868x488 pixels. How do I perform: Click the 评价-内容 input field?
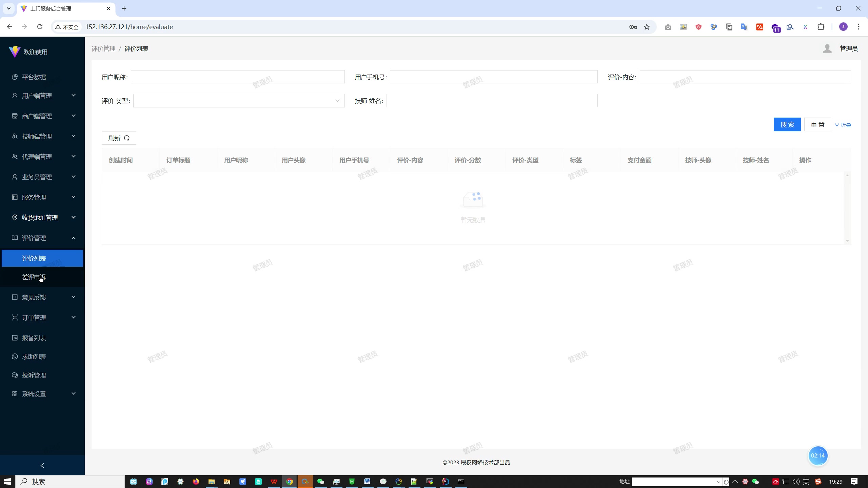click(x=745, y=77)
